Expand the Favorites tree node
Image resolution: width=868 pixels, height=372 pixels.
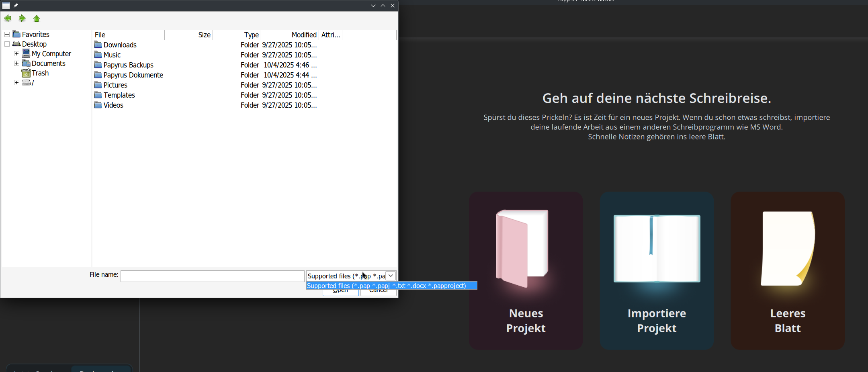[7, 35]
